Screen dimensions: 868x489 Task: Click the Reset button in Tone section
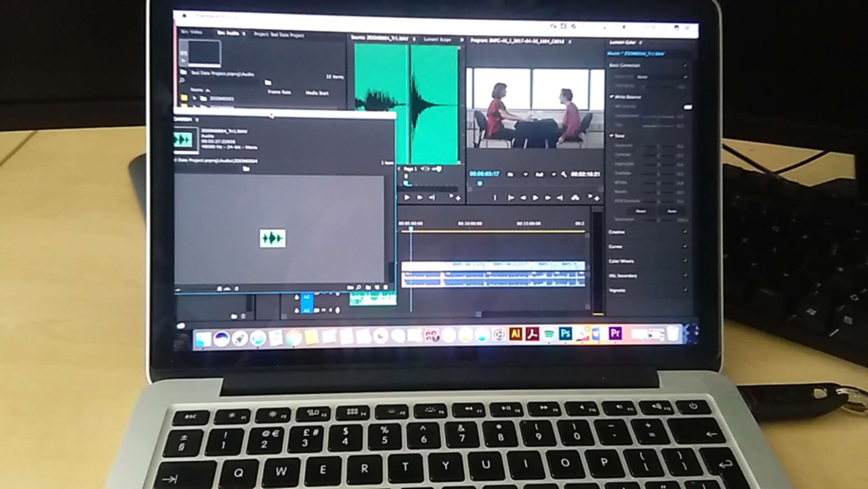[x=641, y=211]
